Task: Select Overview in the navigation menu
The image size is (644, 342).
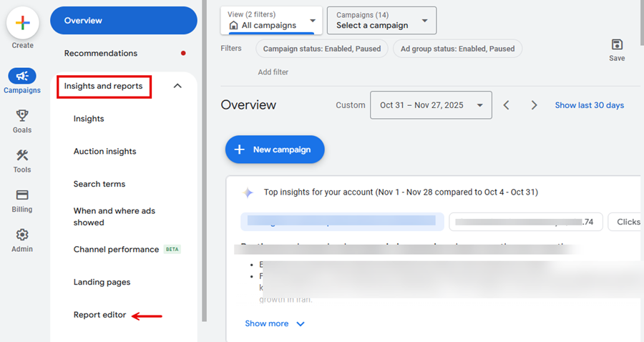Action: click(x=123, y=21)
